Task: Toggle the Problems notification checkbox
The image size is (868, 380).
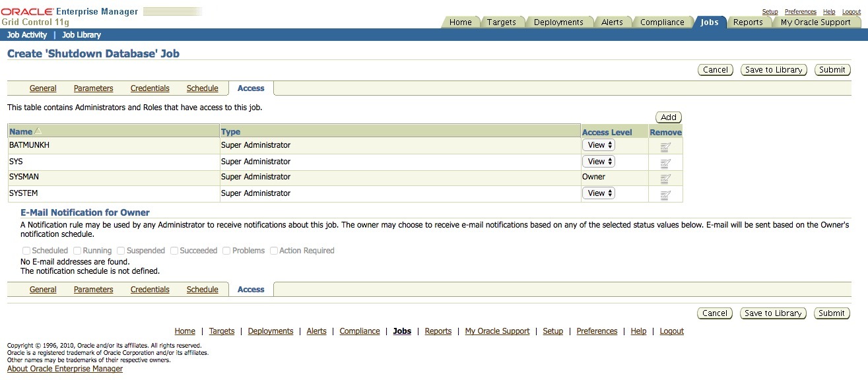Action: click(226, 251)
